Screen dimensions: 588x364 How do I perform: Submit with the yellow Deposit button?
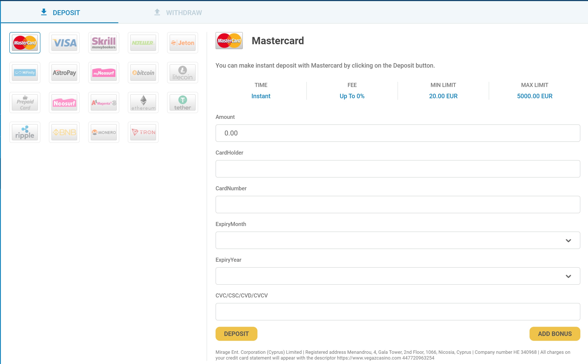coord(236,334)
